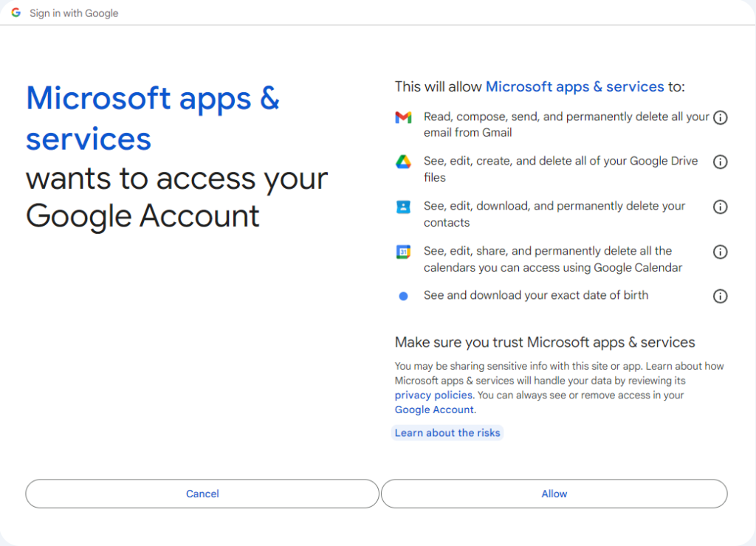Open info for Google Drive permission
This screenshot has height=546, width=756.
[720, 162]
